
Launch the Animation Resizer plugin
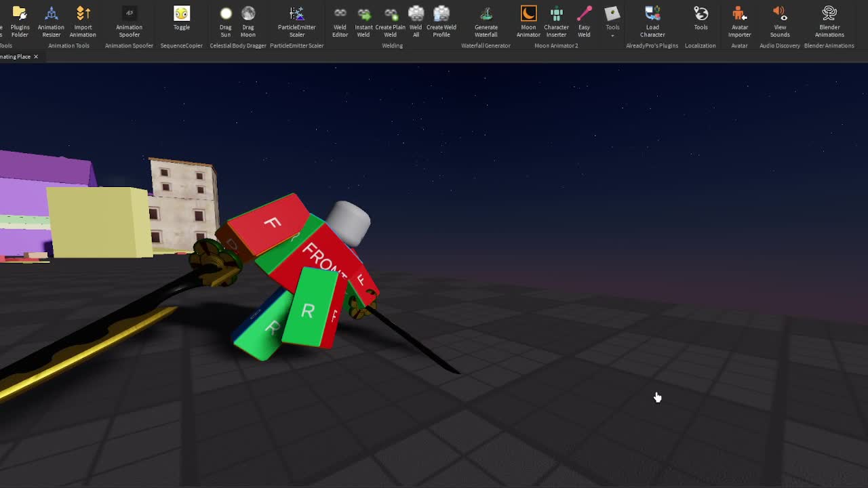[51, 21]
